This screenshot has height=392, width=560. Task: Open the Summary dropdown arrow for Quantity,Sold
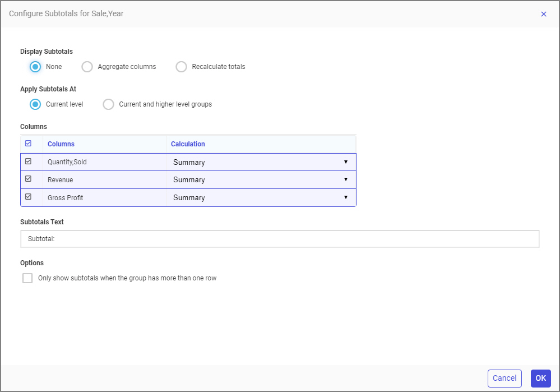point(347,162)
